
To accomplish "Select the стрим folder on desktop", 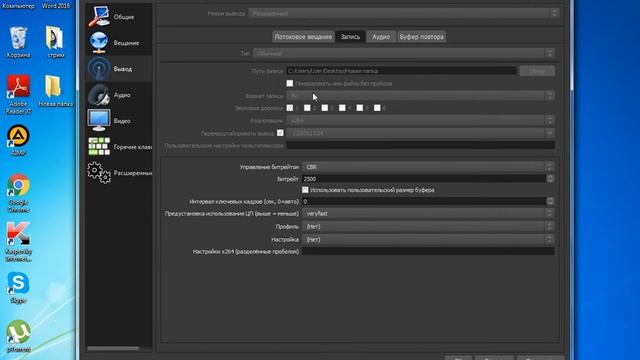I will [55, 42].
